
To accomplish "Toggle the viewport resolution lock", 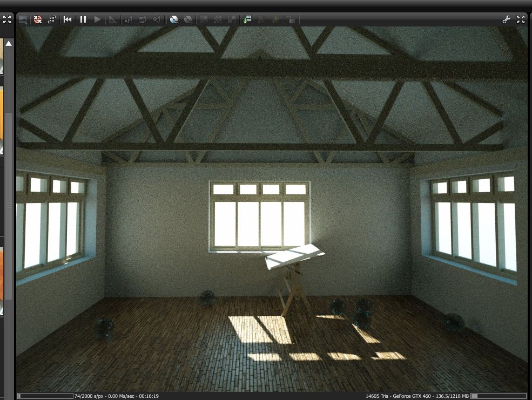I will pos(291,19).
